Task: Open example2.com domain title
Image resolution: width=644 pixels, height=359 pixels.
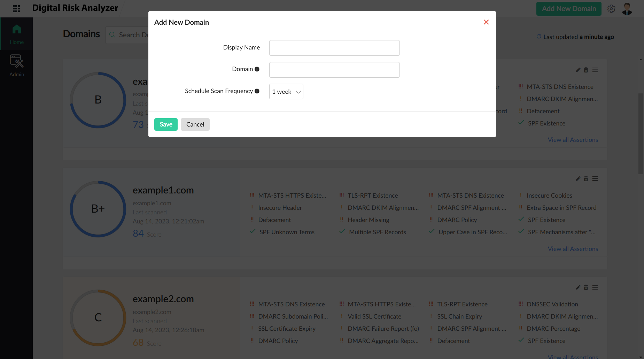Action: 163,299
